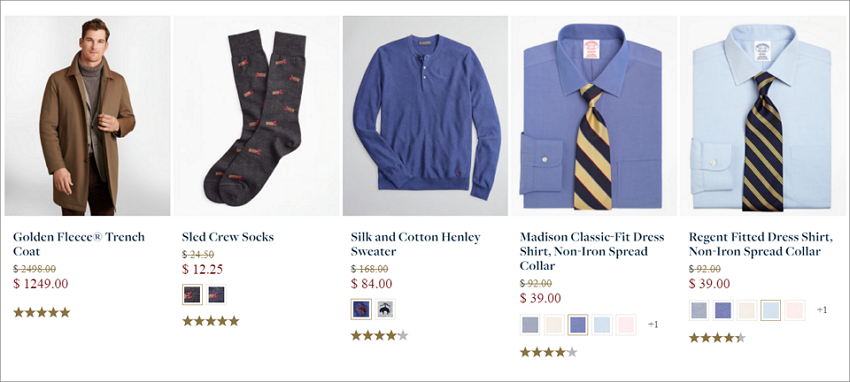
Task: Open the blue Henley Sweater product image
Action: 426,116
